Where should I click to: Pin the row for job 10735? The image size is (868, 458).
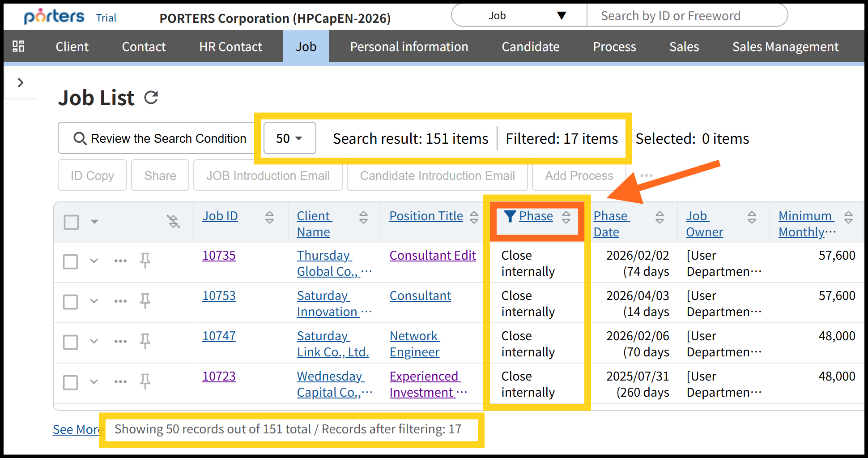[145, 260]
